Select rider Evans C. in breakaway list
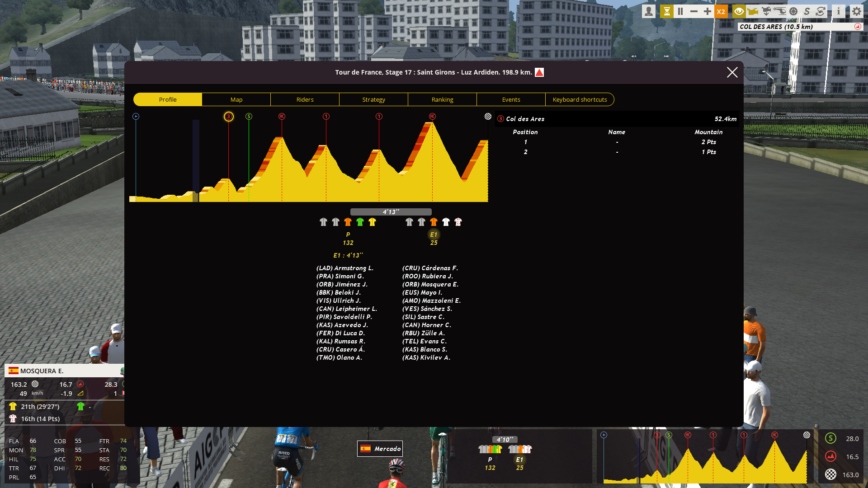 click(425, 341)
